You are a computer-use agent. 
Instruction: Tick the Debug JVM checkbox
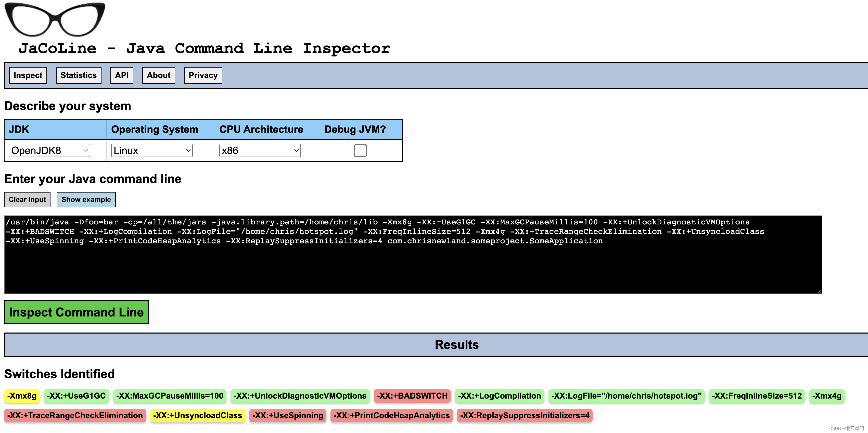360,151
